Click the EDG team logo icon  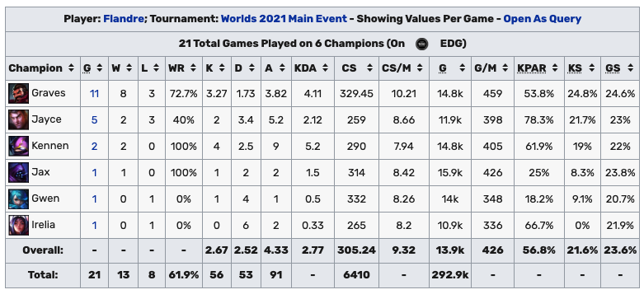(x=422, y=44)
